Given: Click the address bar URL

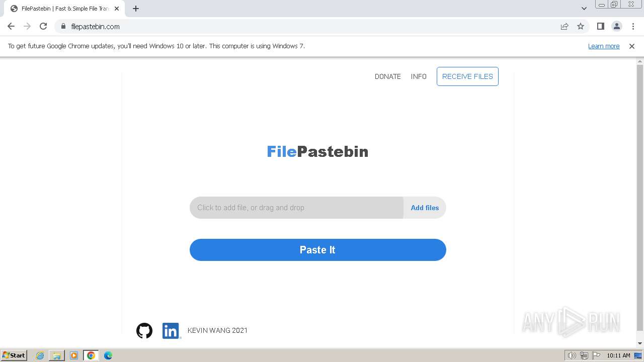Looking at the screenshot, I should tap(96, 27).
